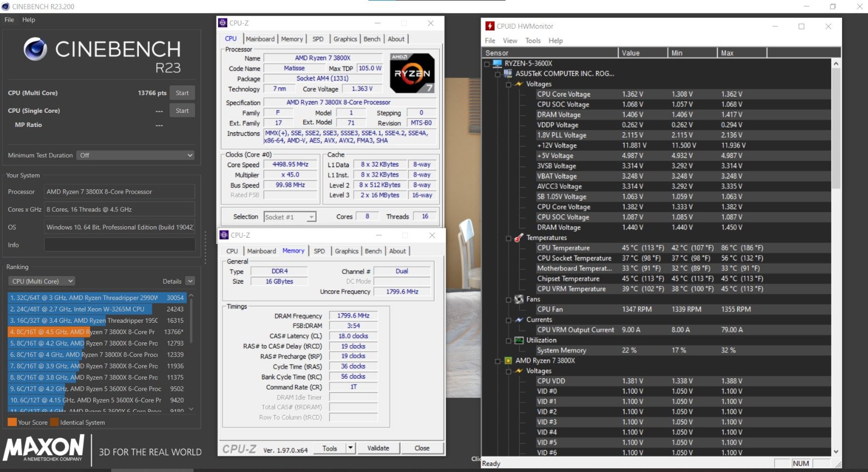Open About tab in lower CPU-Z window
Viewport: 868px width, 472px height.
tap(398, 251)
